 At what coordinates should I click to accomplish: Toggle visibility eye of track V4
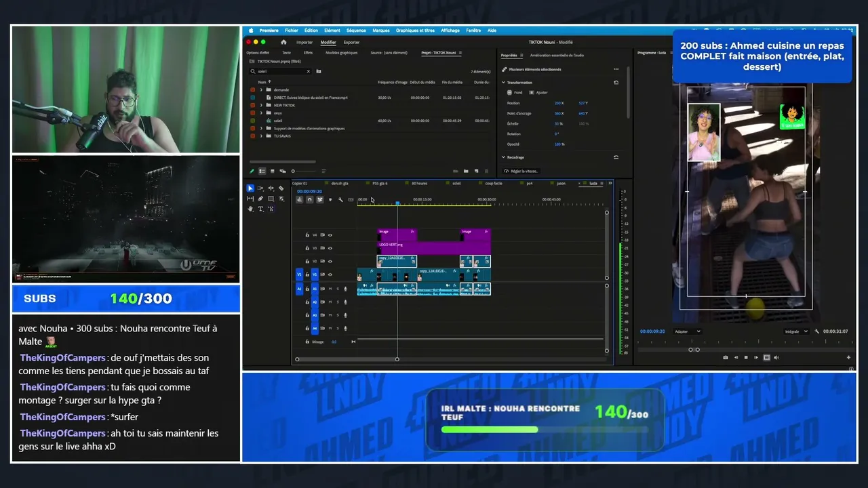click(330, 235)
